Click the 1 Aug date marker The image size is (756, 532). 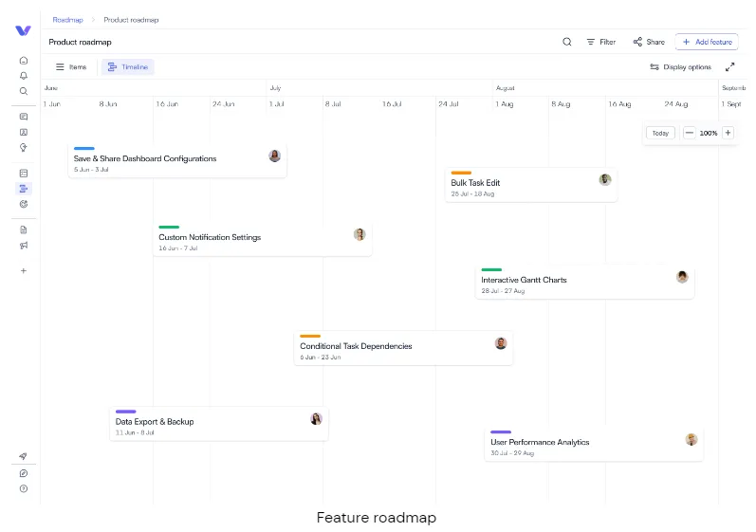coord(505,104)
